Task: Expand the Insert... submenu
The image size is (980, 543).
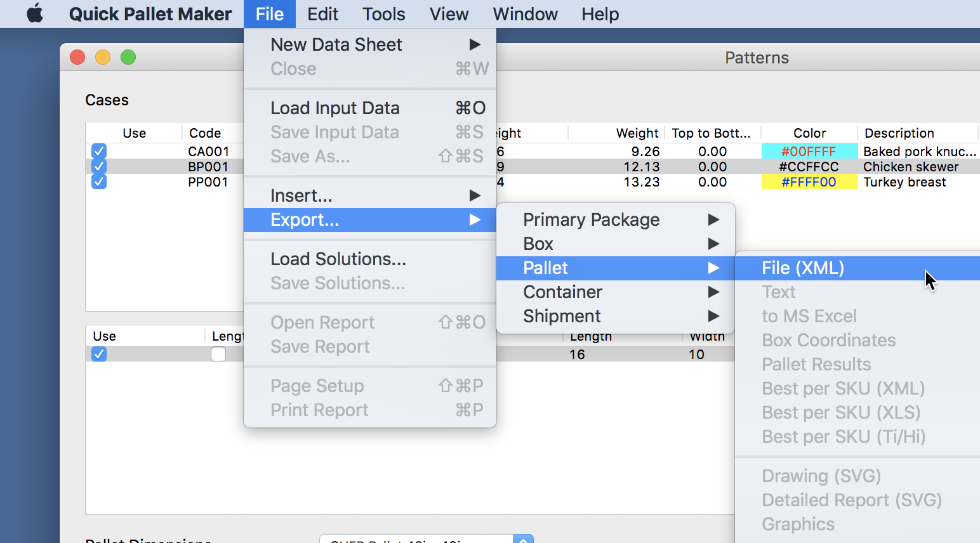Action: pos(370,195)
